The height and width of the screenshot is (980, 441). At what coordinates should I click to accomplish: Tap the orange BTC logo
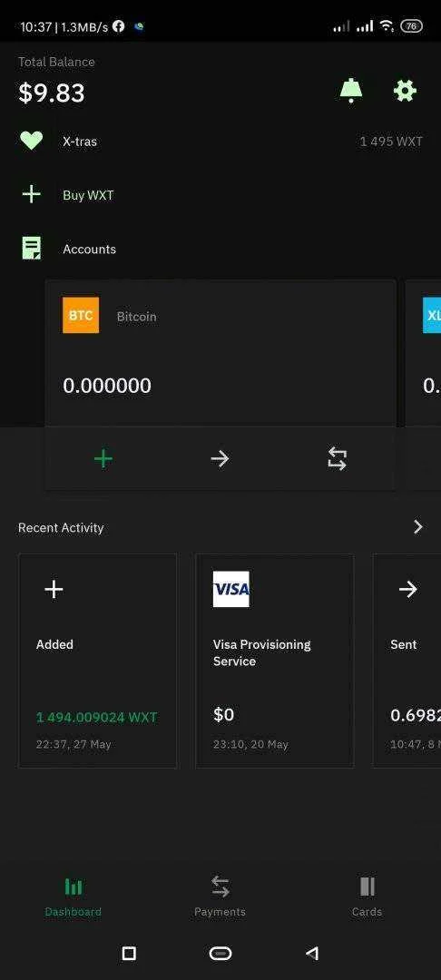click(81, 315)
